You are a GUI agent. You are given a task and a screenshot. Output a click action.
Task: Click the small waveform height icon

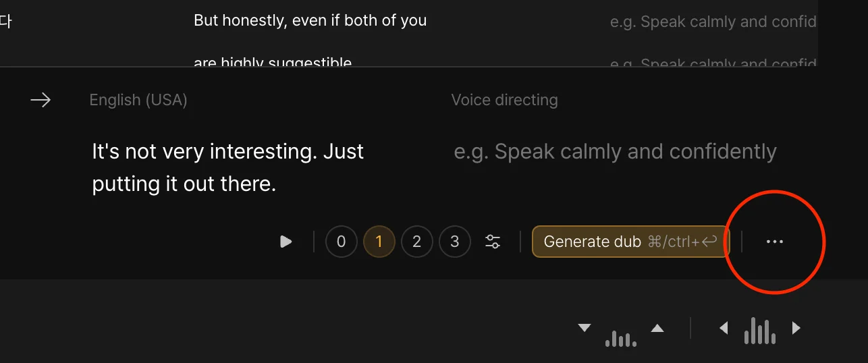[621, 337]
